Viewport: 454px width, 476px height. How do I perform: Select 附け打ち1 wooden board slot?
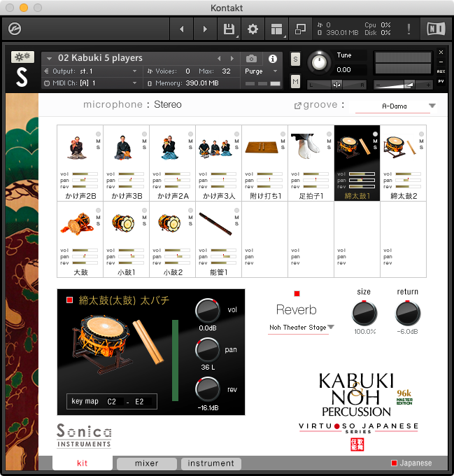coord(264,163)
